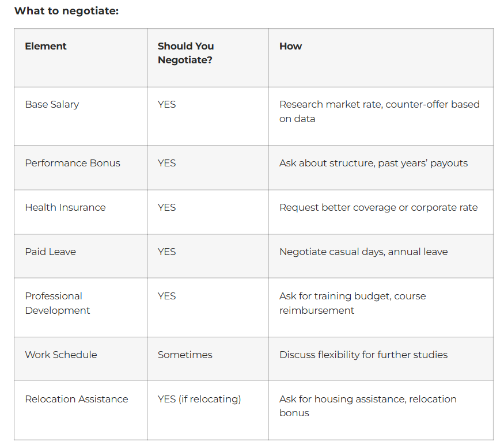Select the "Health Insurance" cell
Image resolution: width=504 pixels, height=445 pixels.
[x=65, y=207]
